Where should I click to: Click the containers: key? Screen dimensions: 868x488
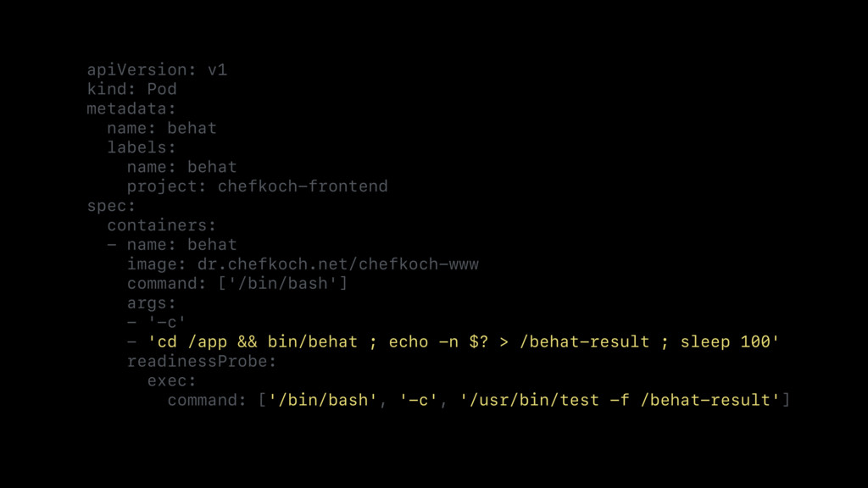tap(161, 225)
